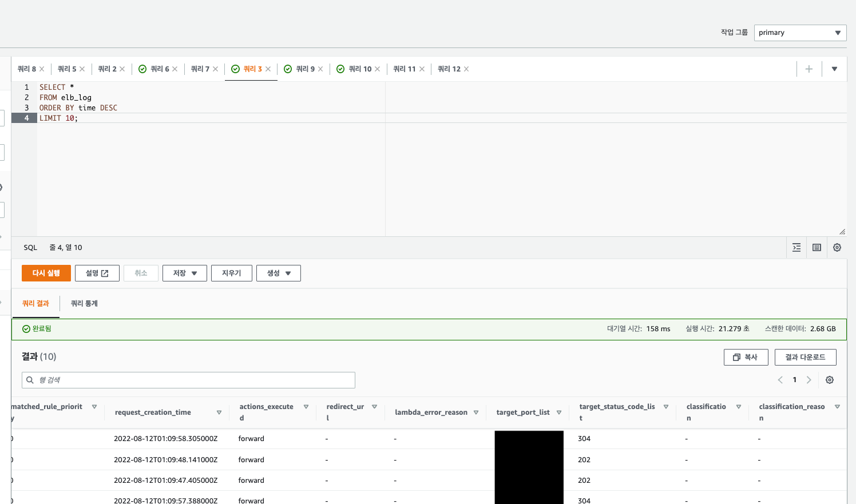Image resolution: width=856 pixels, height=504 pixels.
Task: Go to previous results page arrow
Action: pos(780,380)
